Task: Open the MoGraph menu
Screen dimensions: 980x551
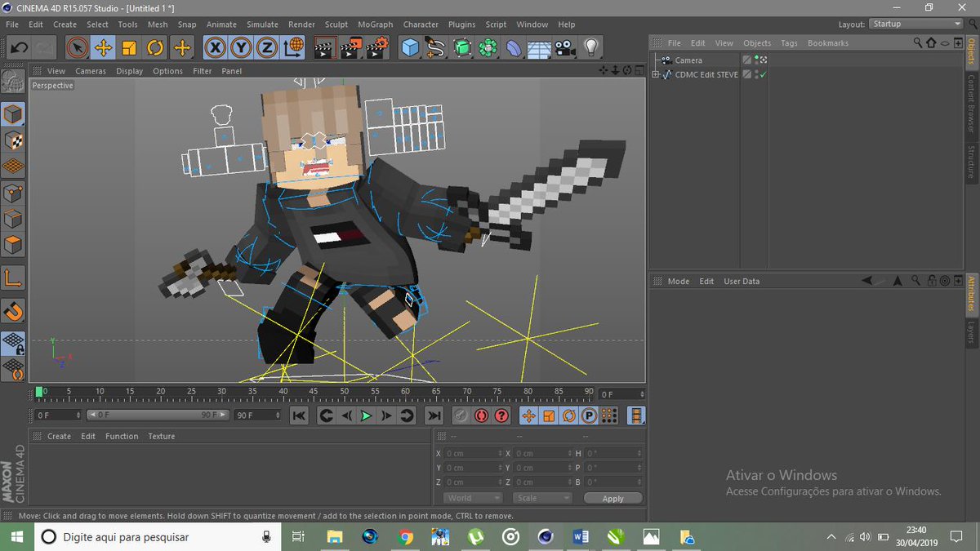Action: tap(376, 24)
